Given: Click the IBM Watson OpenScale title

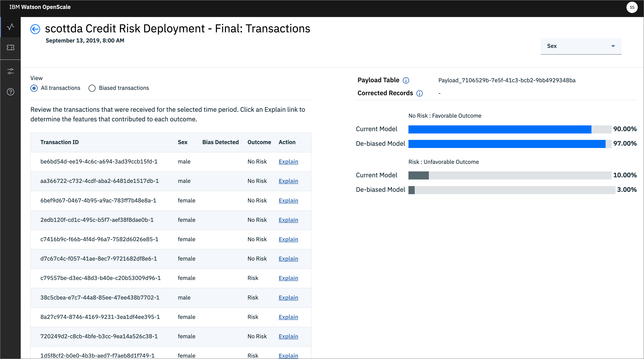Looking at the screenshot, I should [40, 7].
